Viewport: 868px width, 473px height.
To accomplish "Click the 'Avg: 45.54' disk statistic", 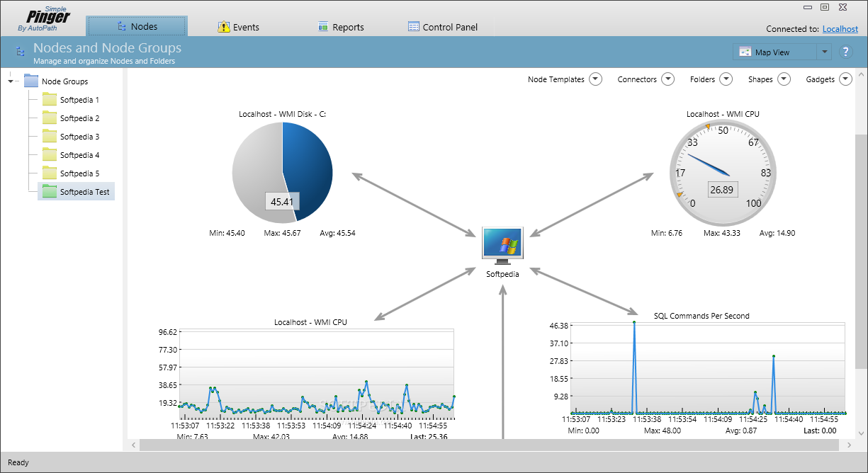I will point(337,233).
